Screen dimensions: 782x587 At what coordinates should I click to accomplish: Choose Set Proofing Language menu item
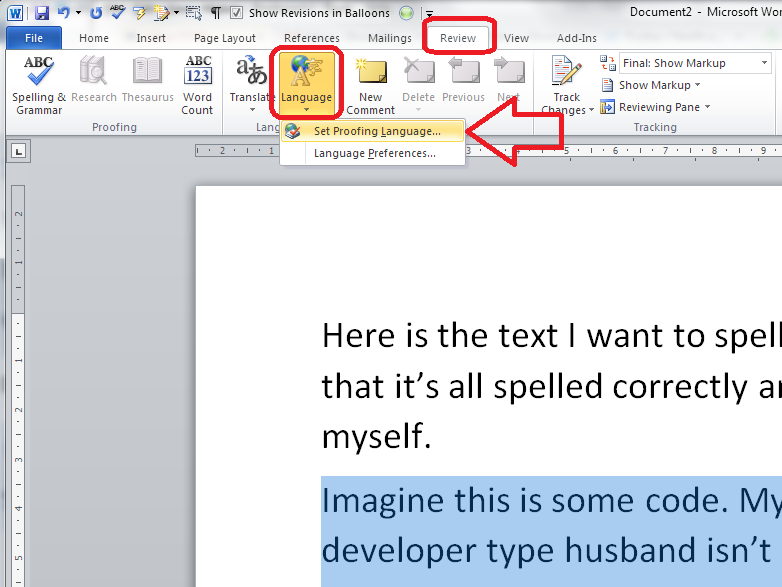point(376,131)
